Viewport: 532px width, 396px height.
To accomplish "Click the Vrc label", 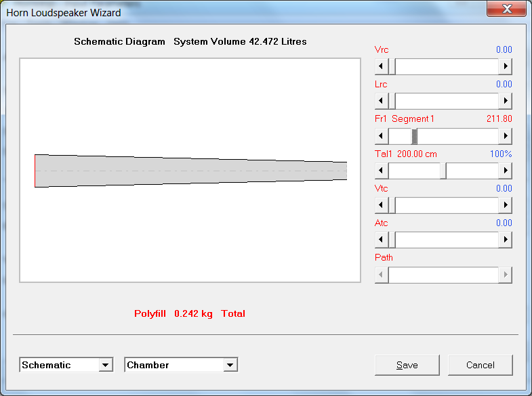I will coord(382,50).
